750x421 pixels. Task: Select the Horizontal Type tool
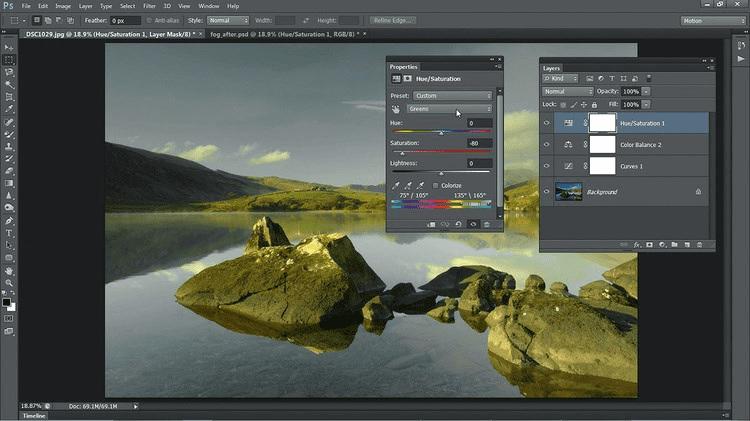[9, 233]
